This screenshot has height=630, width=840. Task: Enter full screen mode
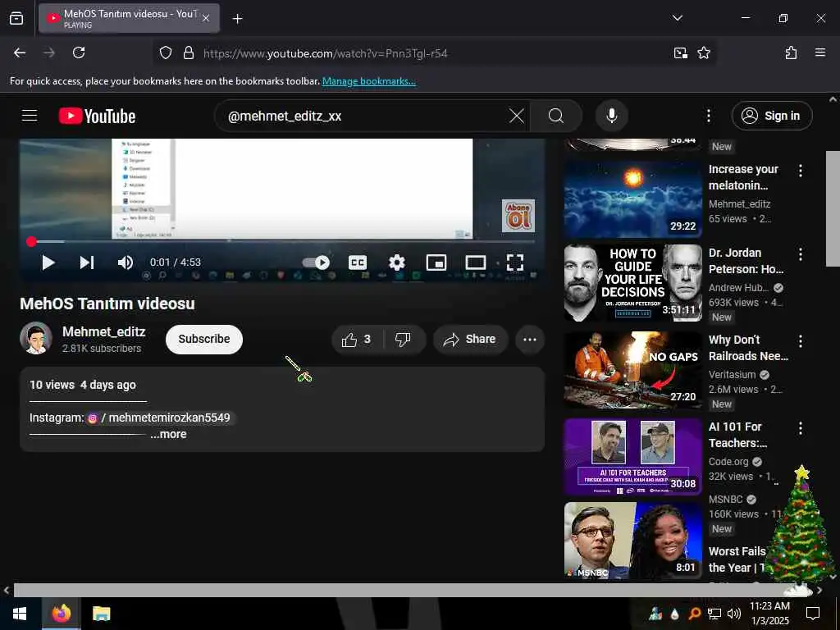coord(515,262)
